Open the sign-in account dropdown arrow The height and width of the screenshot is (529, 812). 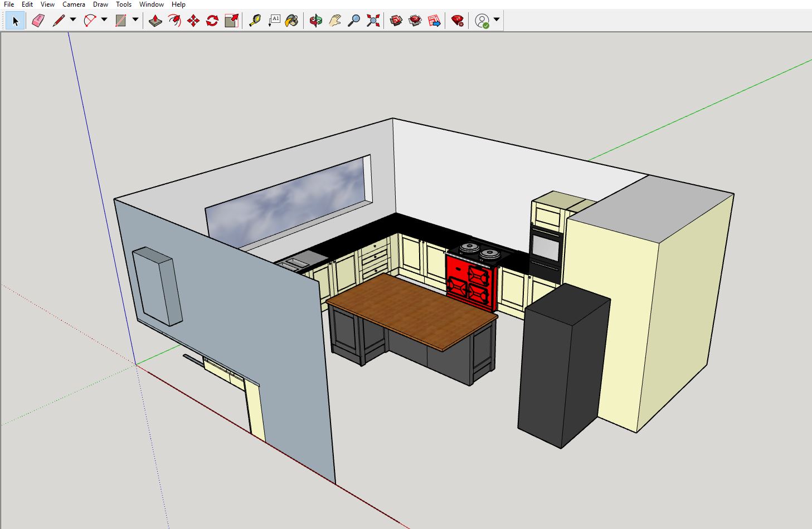(x=495, y=20)
